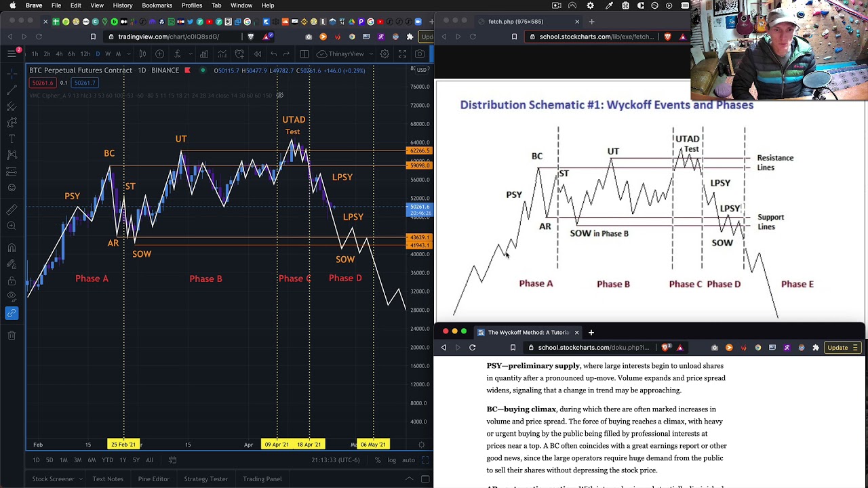Click the blue buy price 50261.7 button
This screenshot has width=868, height=488.
(85, 83)
